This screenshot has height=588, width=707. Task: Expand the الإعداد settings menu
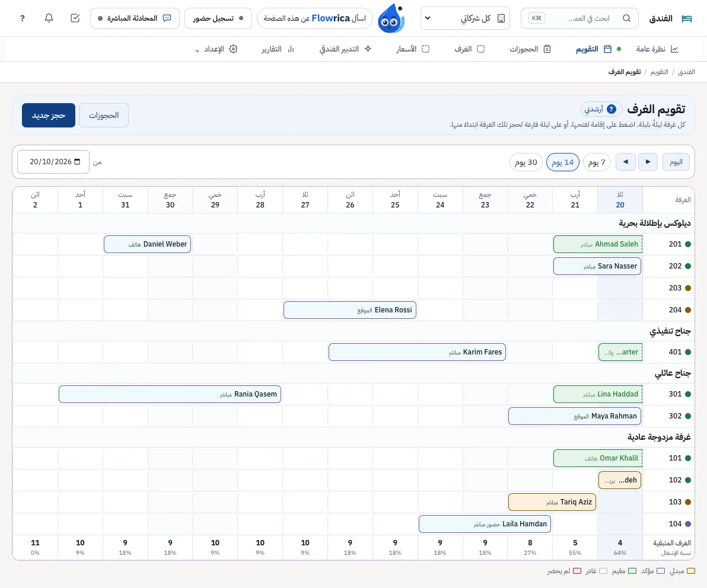coord(216,49)
